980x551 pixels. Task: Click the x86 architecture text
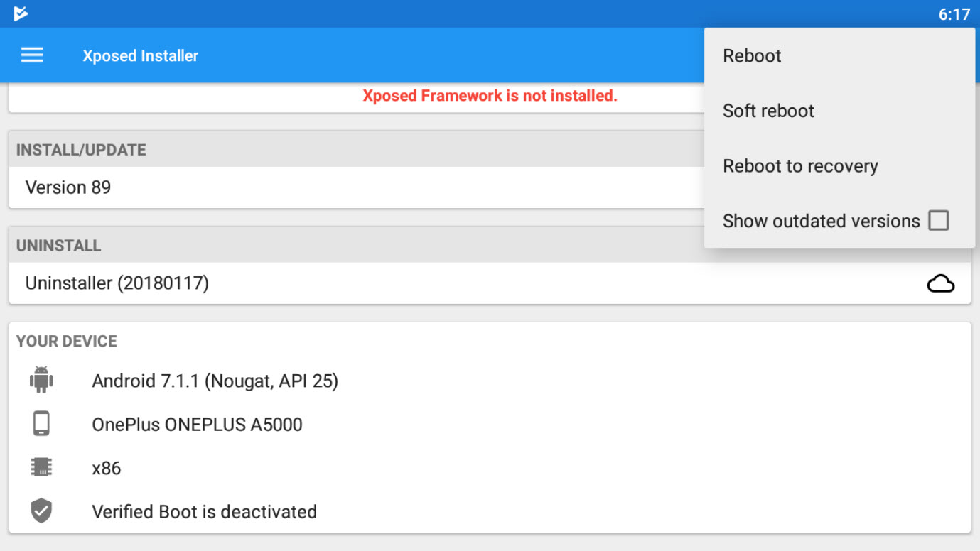click(106, 468)
